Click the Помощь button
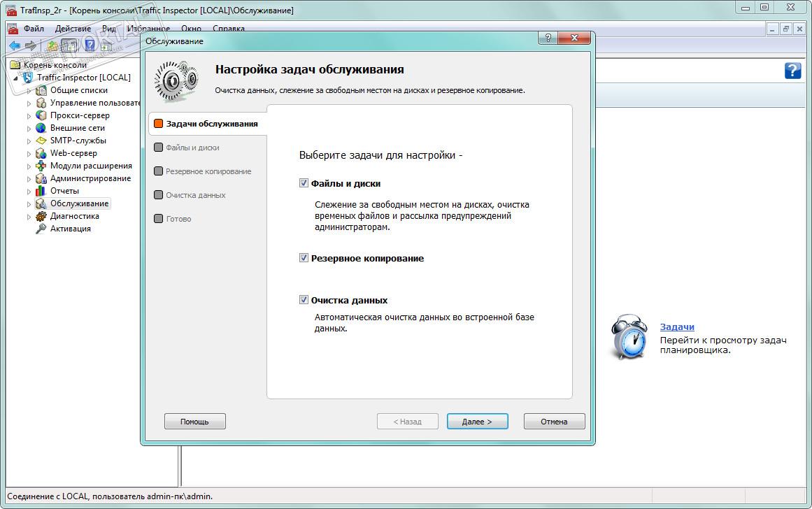The height and width of the screenshot is (509, 812). [x=194, y=421]
